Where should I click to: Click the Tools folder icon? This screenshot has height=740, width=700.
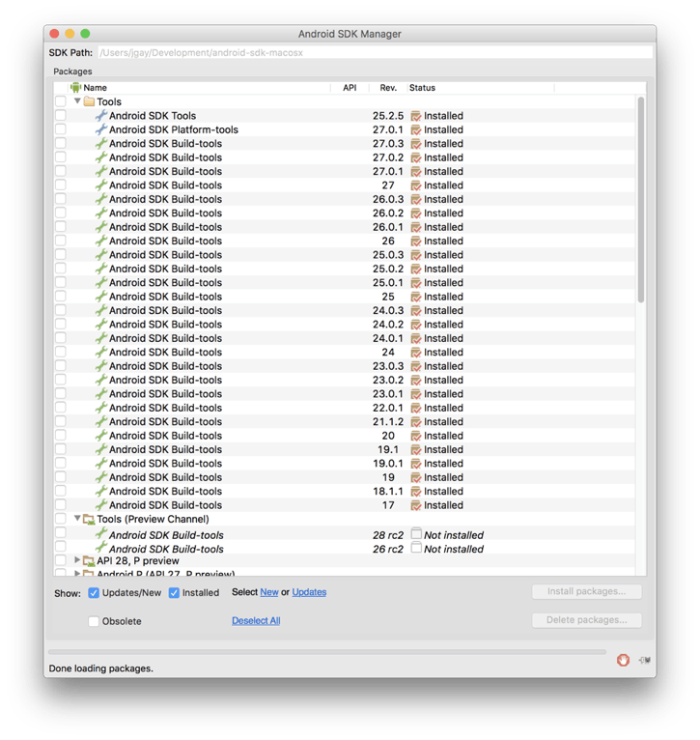(x=89, y=101)
